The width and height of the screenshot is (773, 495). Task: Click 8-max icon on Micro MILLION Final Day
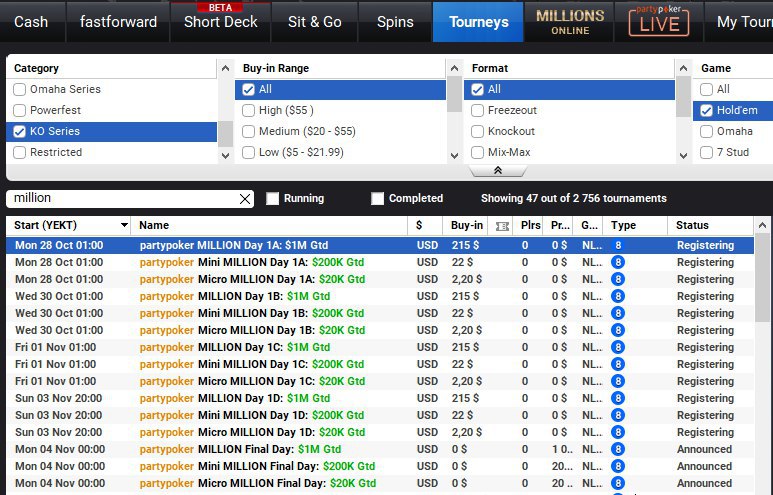[x=618, y=483]
